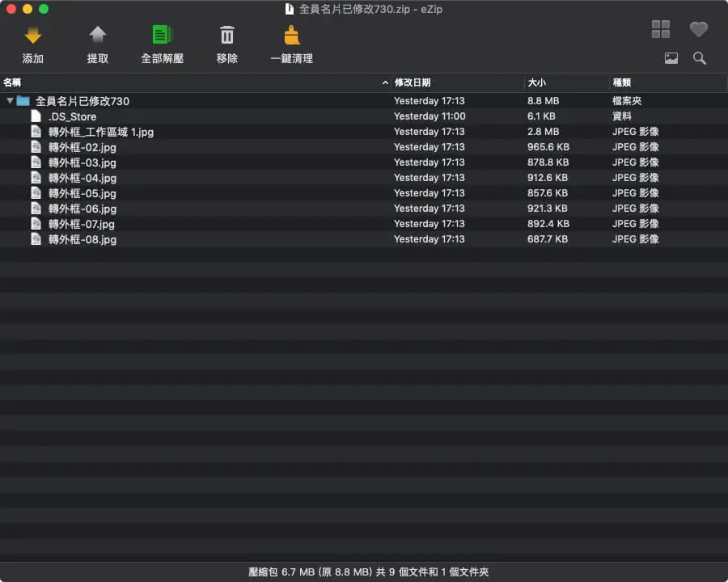This screenshot has width=728, height=582.
Task: Click the 8.8 MB folder size
Action: pos(544,101)
